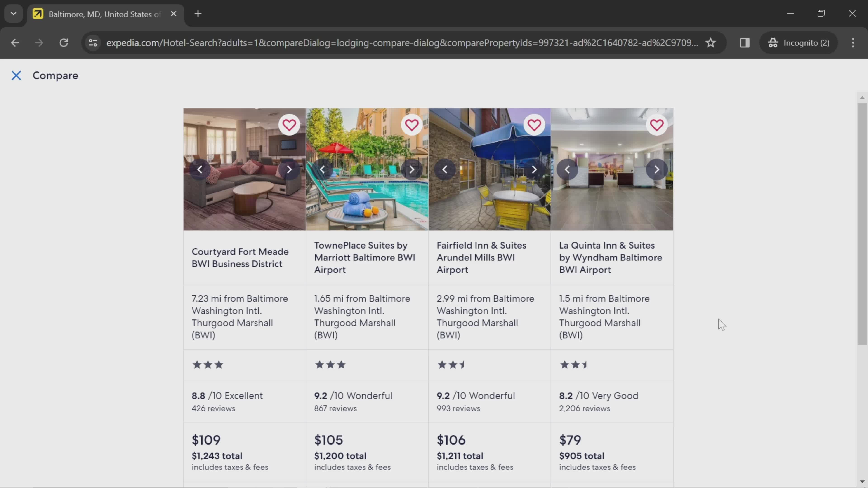Select the $105 price for TownePlace Suites
Viewport: 868px width, 488px height.
click(x=328, y=440)
